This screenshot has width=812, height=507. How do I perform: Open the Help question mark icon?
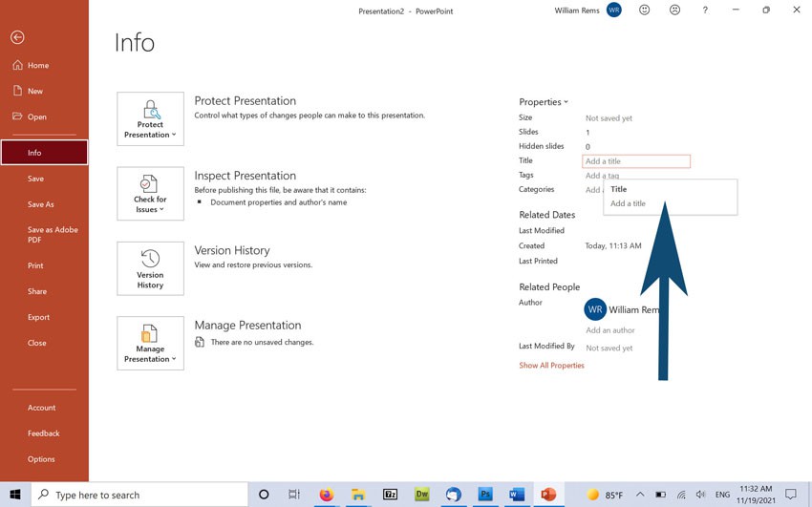[x=705, y=10]
